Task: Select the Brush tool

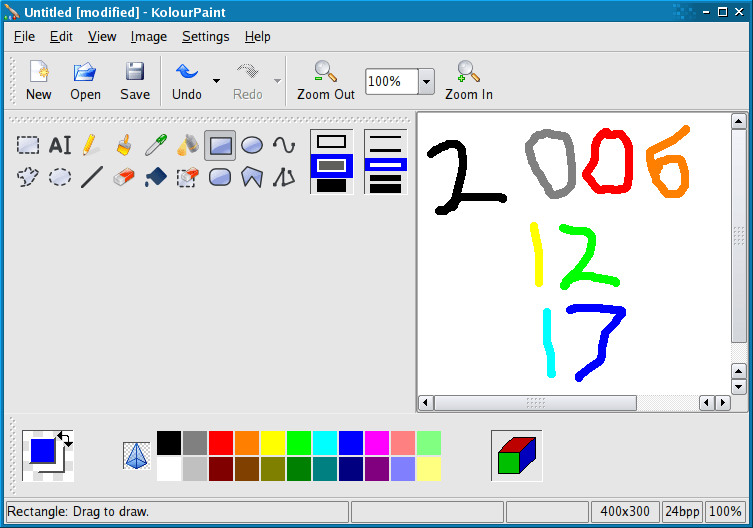Action: click(x=123, y=145)
